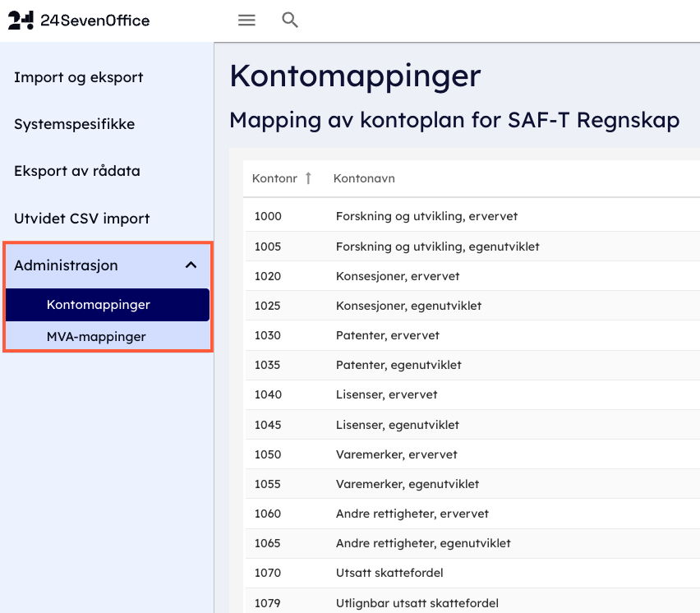Select Systemspesifikke in sidebar
The height and width of the screenshot is (613, 700).
74,124
